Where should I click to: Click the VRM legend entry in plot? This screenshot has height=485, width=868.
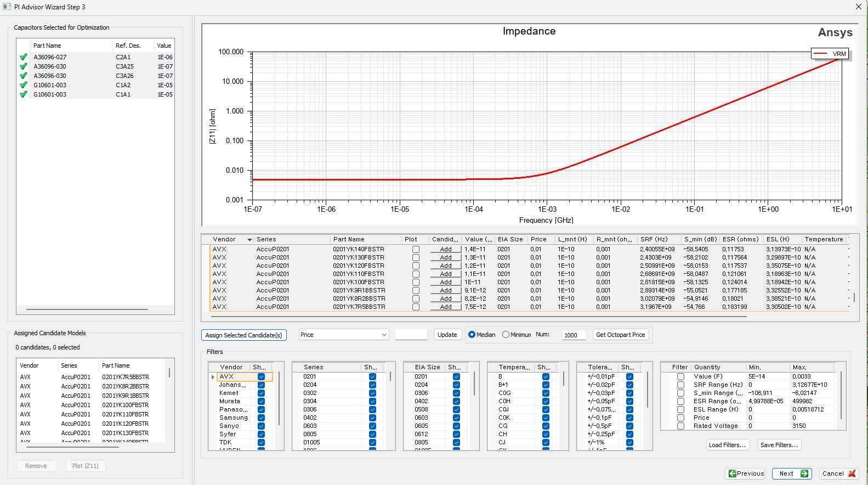tap(830, 54)
